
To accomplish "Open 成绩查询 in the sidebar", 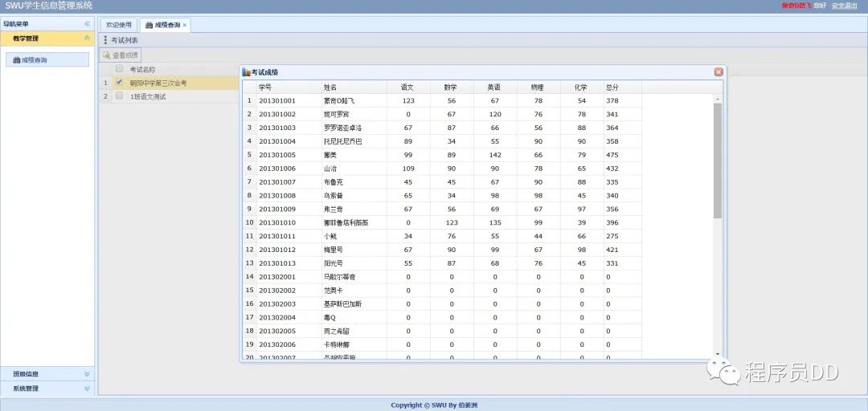I will [47, 59].
